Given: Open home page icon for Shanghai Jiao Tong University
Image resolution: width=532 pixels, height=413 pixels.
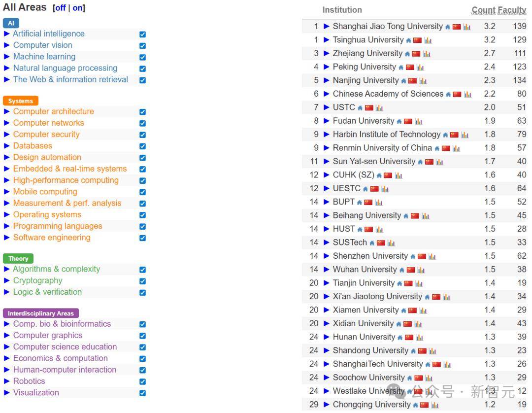Looking at the screenshot, I should tap(448, 27).
